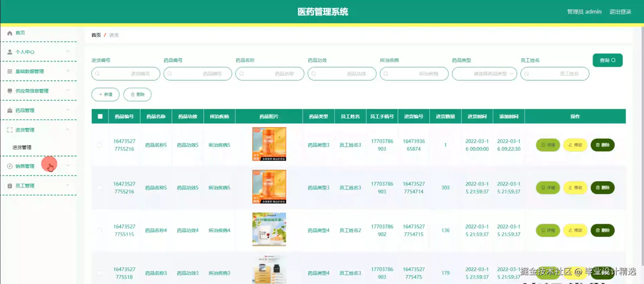
Task: Click the 所治疾病 search input field
Action: point(414,74)
